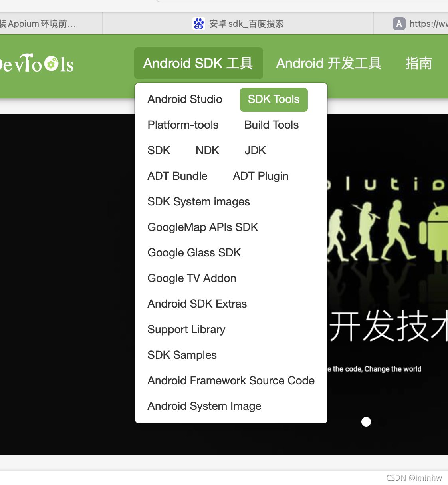Viewport: 448px width, 485px height.
Task: Click the JDK menu entry
Action: [x=255, y=151]
